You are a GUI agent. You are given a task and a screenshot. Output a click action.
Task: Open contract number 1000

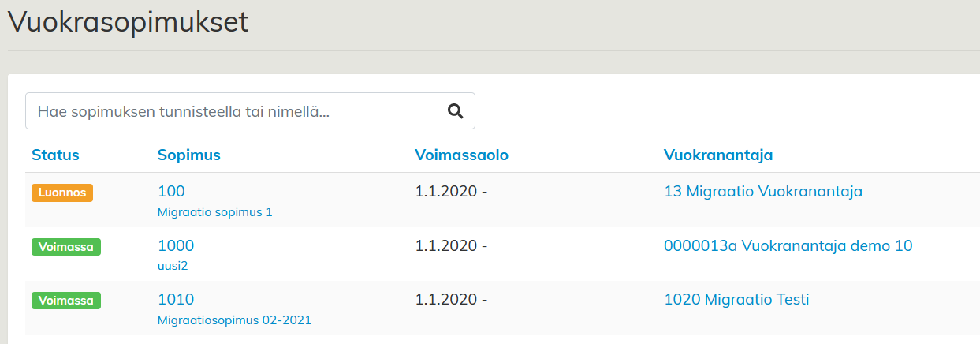pos(175,246)
